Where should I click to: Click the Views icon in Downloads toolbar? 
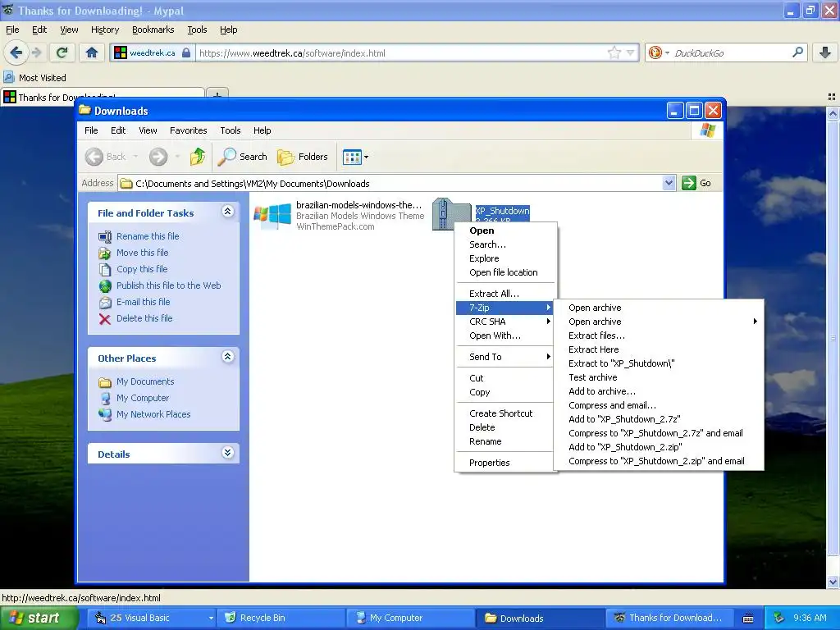(352, 157)
